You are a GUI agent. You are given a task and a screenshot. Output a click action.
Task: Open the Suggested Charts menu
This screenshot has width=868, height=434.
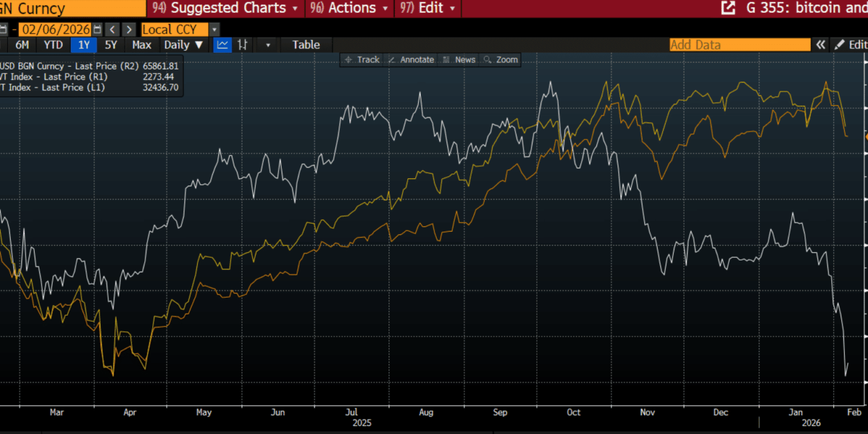tap(227, 8)
